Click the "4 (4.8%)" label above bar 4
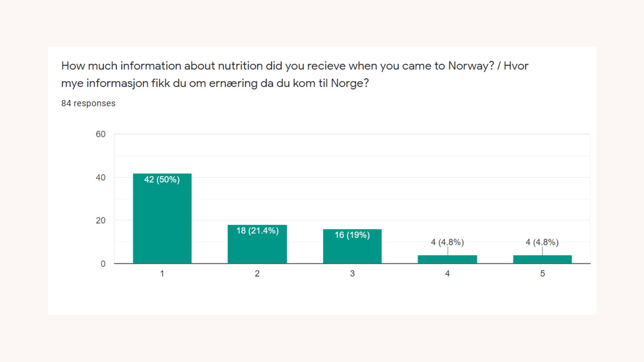Image resolution: width=644 pixels, height=362 pixels. coord(447,242)
